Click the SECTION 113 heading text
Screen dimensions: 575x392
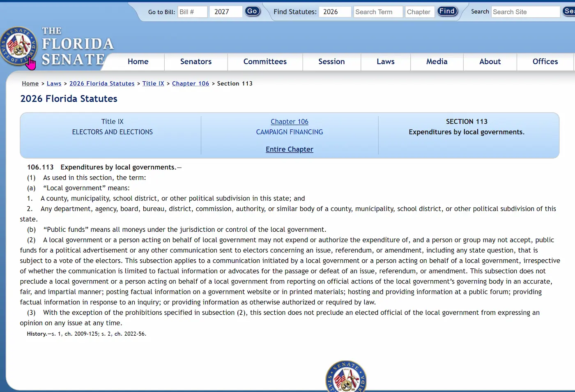pyautogui.click(x=467, y=122)
